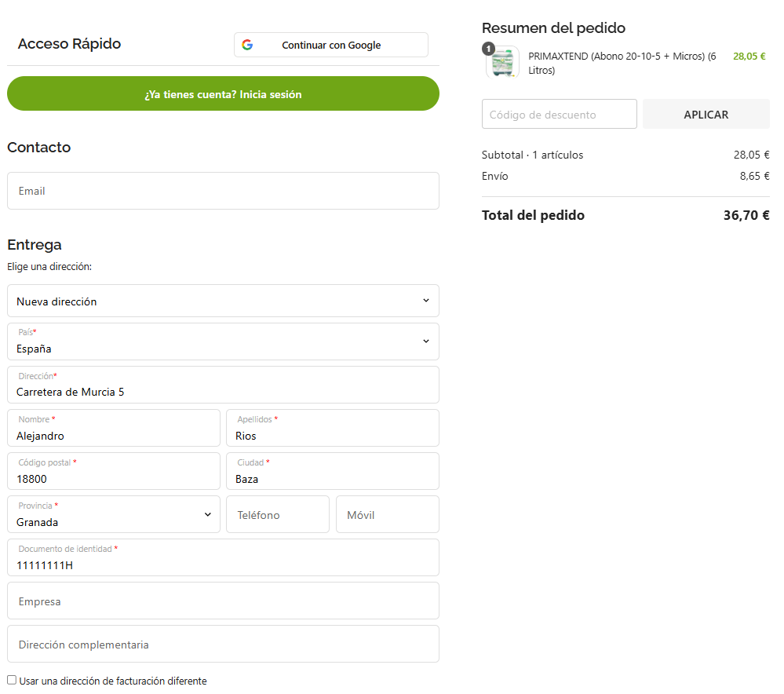This screenshot has width=784, height=694.
Task: Click the Empresa input field
Action: 223,601
